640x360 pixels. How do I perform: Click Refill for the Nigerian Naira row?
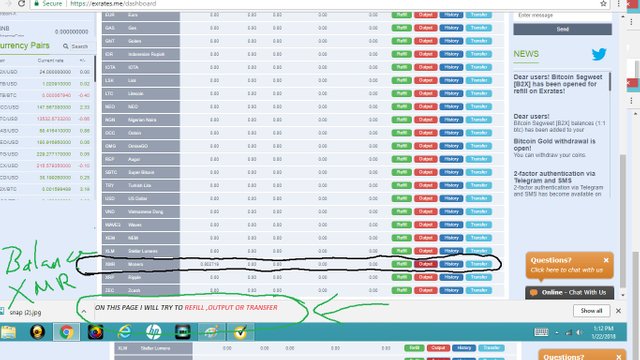pos(402,120)
